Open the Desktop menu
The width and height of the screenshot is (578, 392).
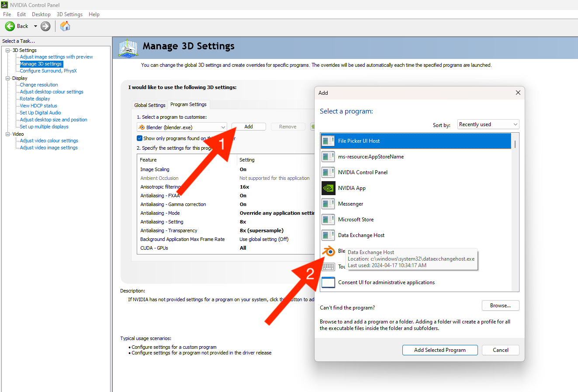pyautogui.click(x=41, y=14)
